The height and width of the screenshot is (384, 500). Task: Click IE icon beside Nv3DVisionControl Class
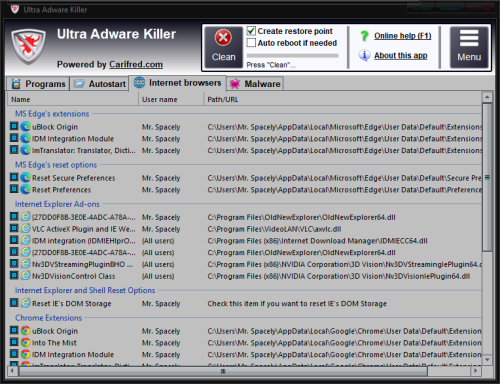click(25, 276)
